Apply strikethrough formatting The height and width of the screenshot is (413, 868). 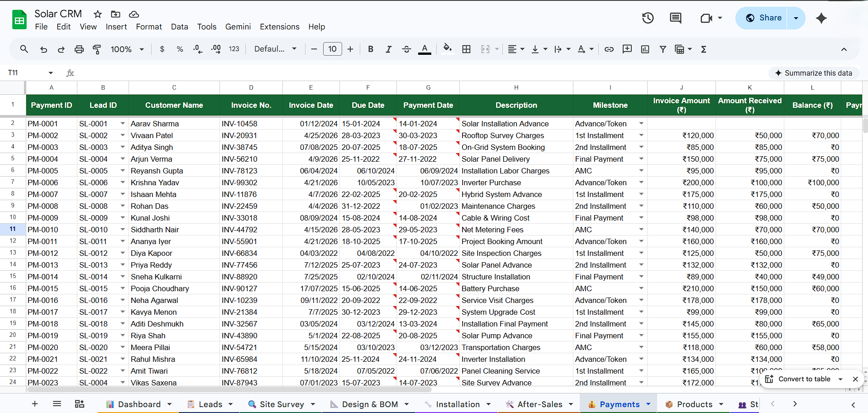406,49
